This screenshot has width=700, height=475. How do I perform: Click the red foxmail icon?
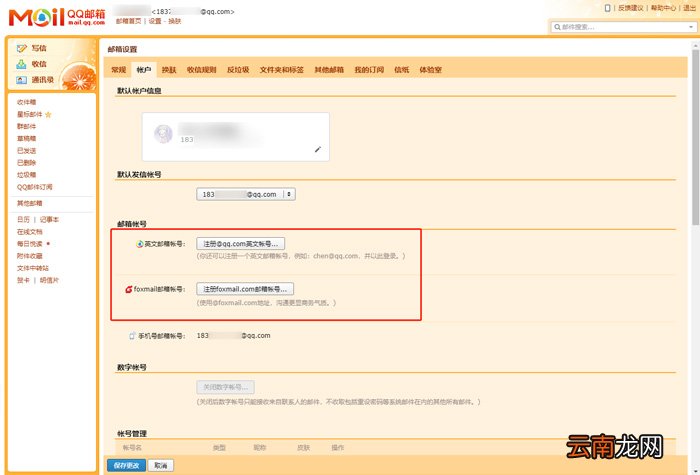(x=129, y=289)
